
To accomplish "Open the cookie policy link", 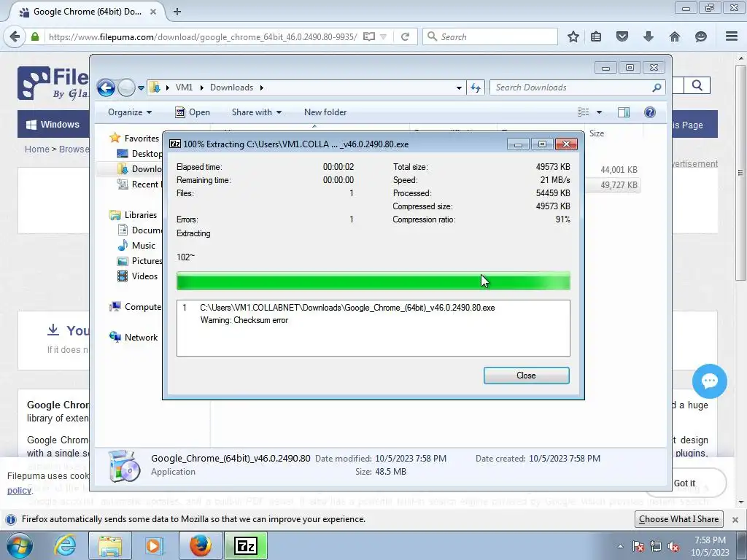I will click(19, 490).
